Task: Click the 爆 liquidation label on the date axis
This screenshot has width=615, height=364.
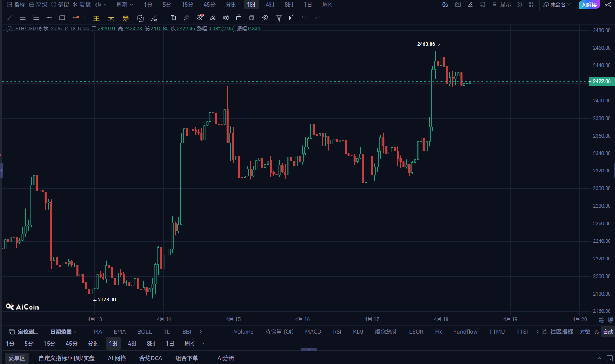Action: pos(610,320)
